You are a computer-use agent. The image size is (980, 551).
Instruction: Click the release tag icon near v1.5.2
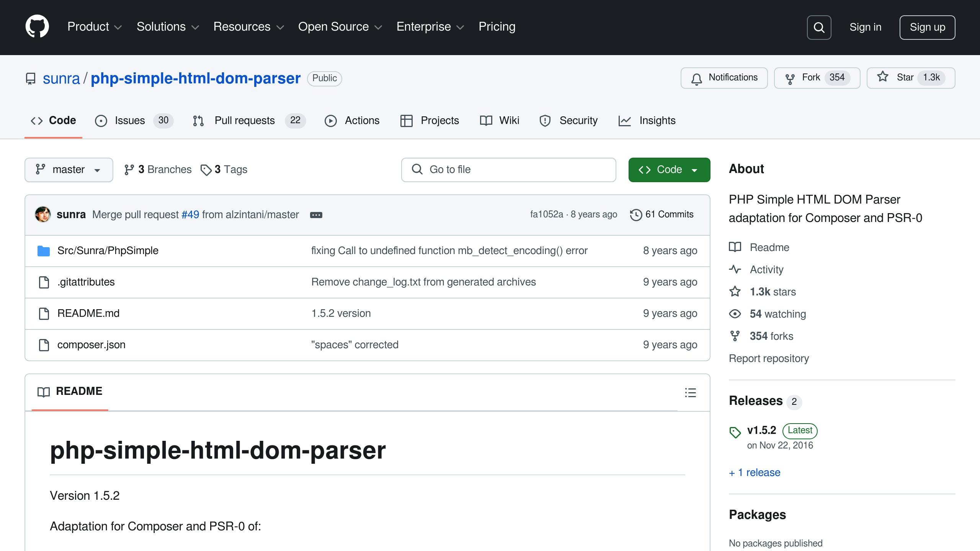pyautogui.click(x=735, y=432)
